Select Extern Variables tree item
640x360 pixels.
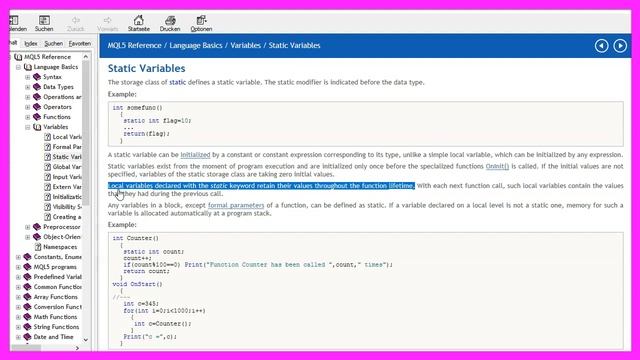pos(67,187)
